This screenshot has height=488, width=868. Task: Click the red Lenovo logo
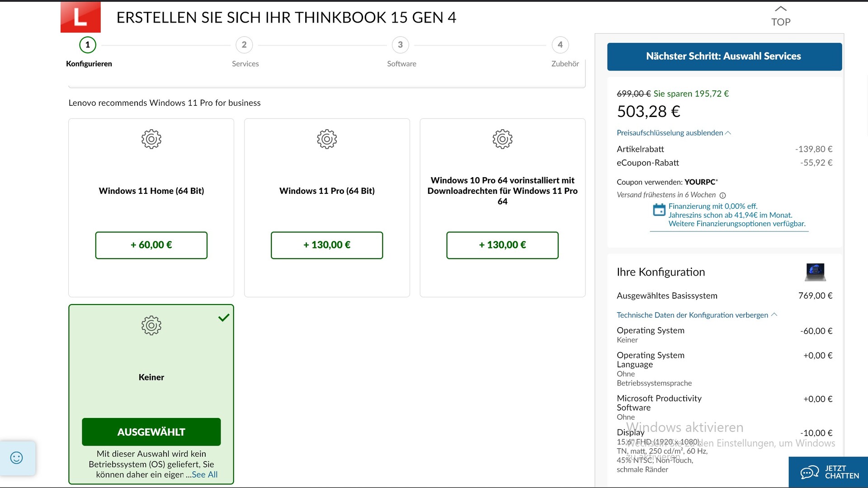(x=80, y=17)
